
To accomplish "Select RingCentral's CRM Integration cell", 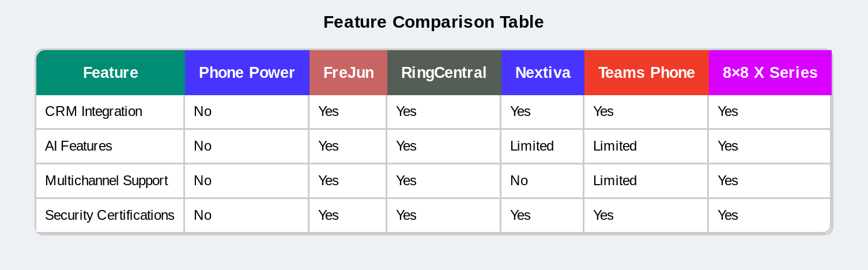I will (406, 111).
